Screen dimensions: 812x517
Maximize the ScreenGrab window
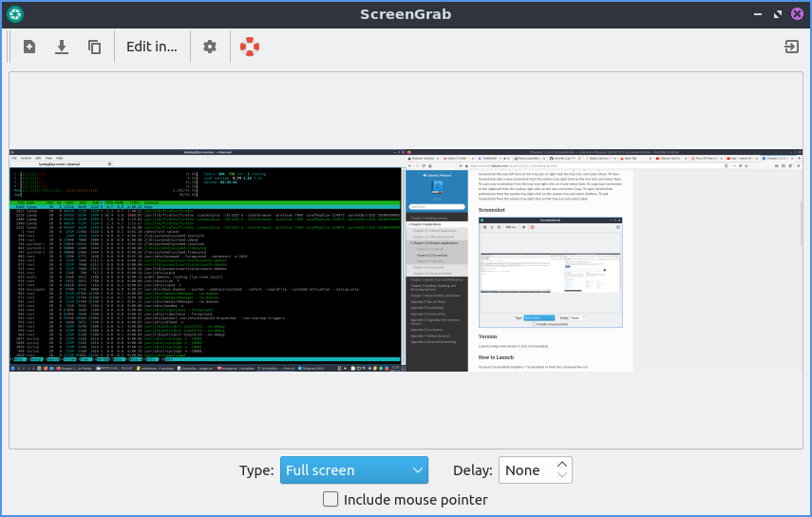(777, 14)
